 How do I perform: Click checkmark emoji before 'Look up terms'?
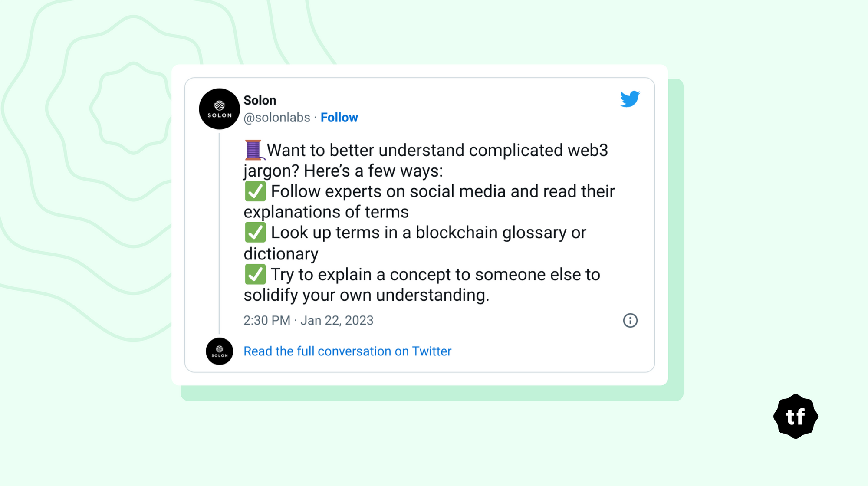pos(255,233)
